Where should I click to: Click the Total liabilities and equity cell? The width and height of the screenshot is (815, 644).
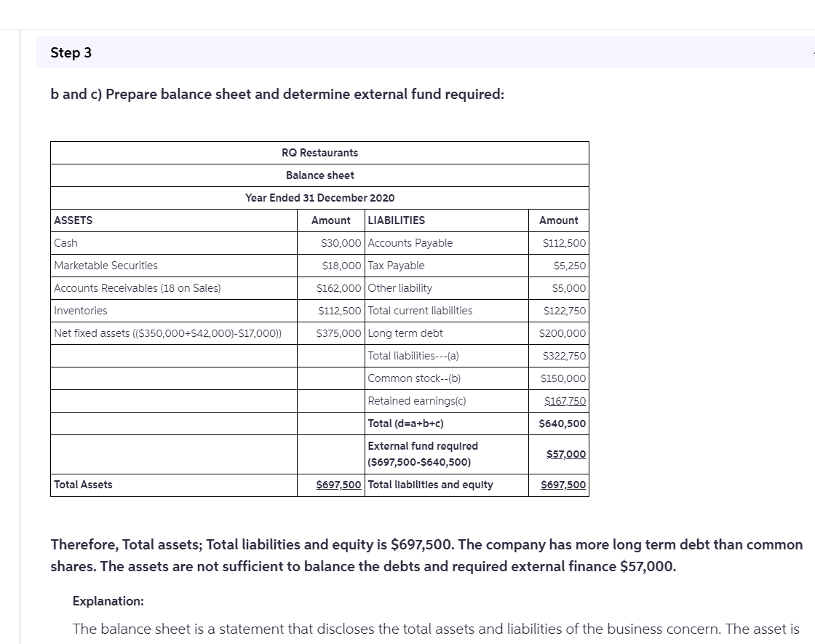[x=431, y=484]
